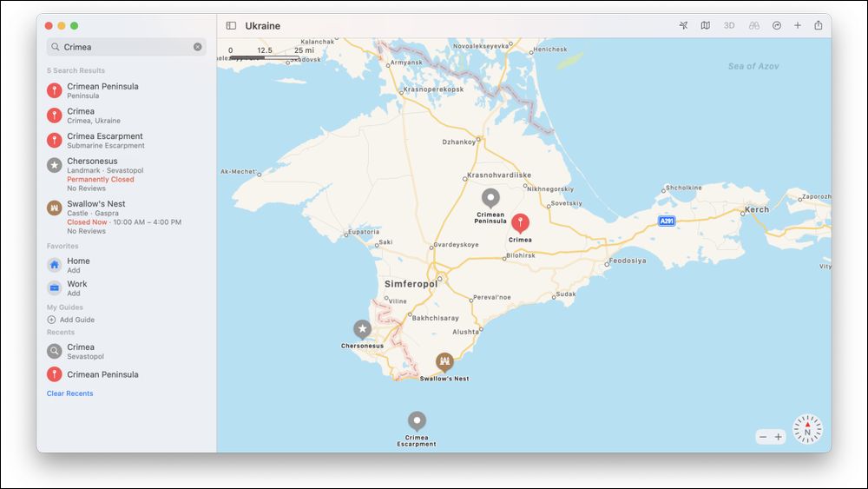Select Crimean Peninsula search result
Screen dimensions: 868x489
pyautogui.click(x=126, y=90)
